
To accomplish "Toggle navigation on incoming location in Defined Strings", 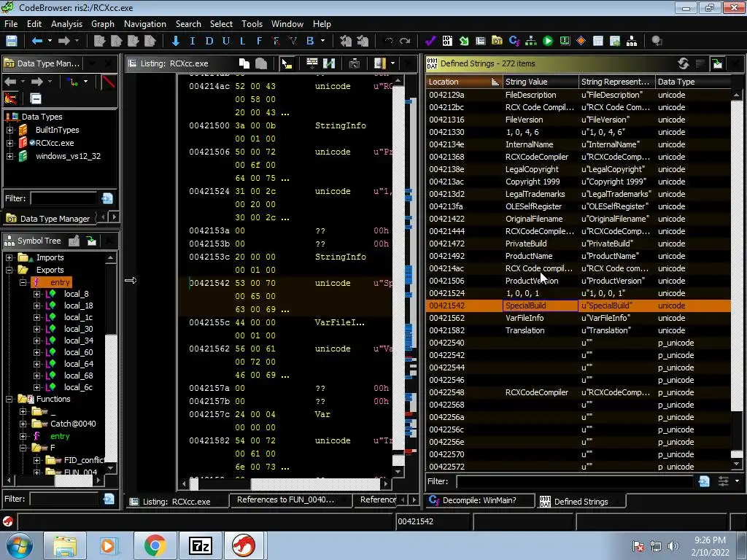I will point(717,63).
